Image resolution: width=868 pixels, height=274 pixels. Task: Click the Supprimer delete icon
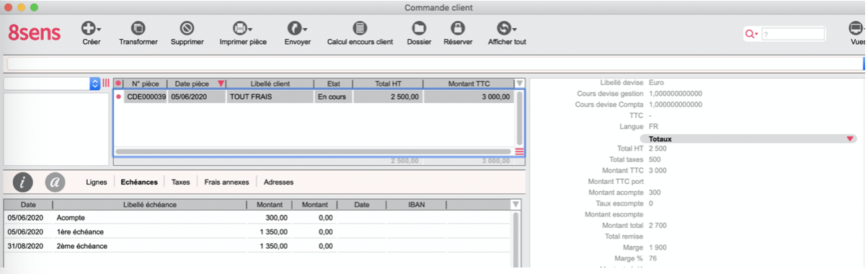[187, 29]
